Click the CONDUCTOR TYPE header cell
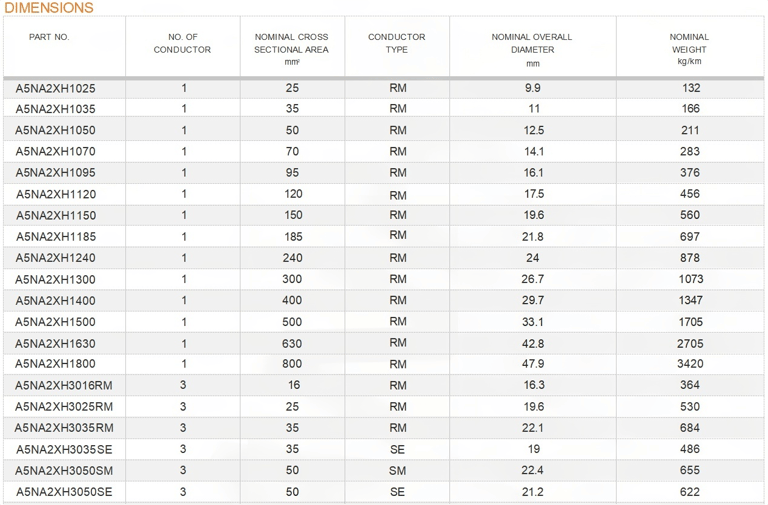 tap(397, 43)
